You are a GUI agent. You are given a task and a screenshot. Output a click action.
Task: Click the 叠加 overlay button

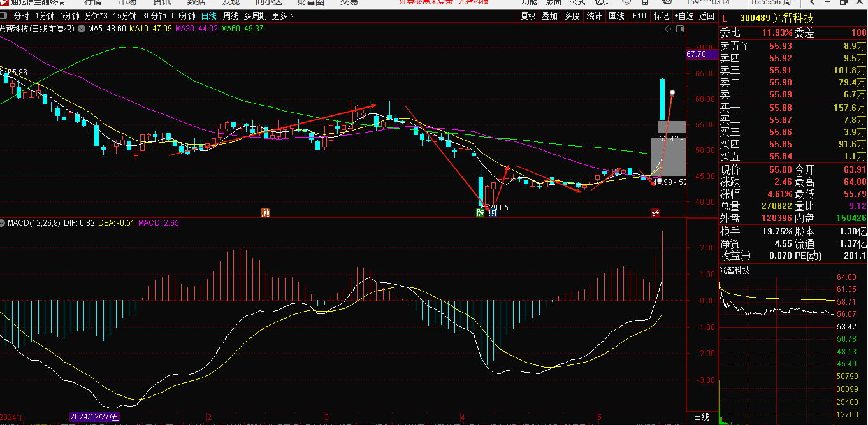point(550,16)
